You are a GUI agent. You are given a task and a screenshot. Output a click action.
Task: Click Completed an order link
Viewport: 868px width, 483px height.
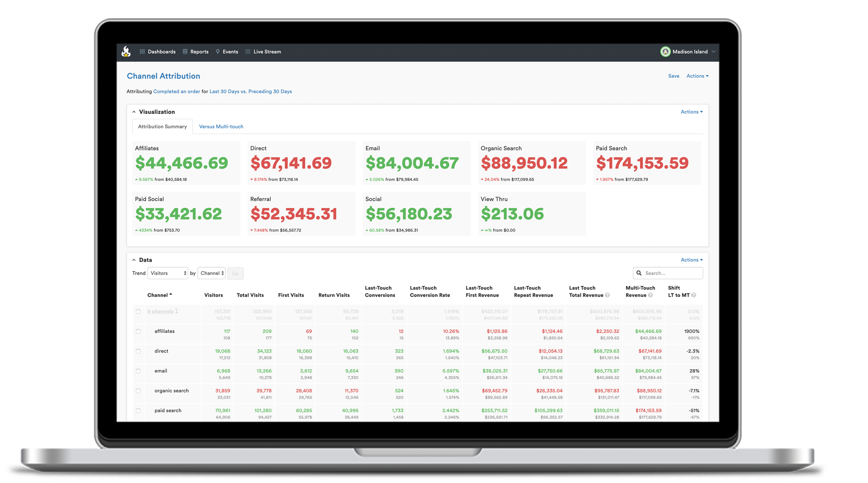(x=177, y=91)
